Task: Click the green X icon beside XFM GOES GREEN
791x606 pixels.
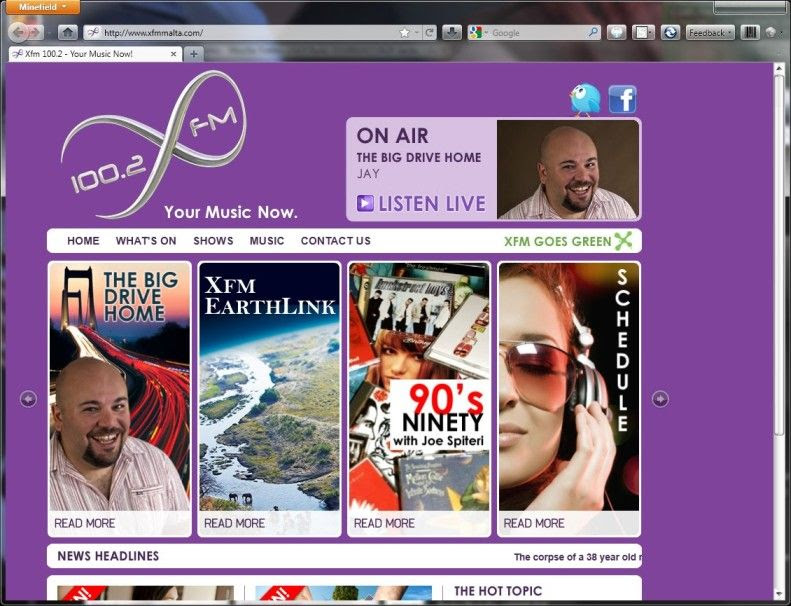Action: pos(624,241)
